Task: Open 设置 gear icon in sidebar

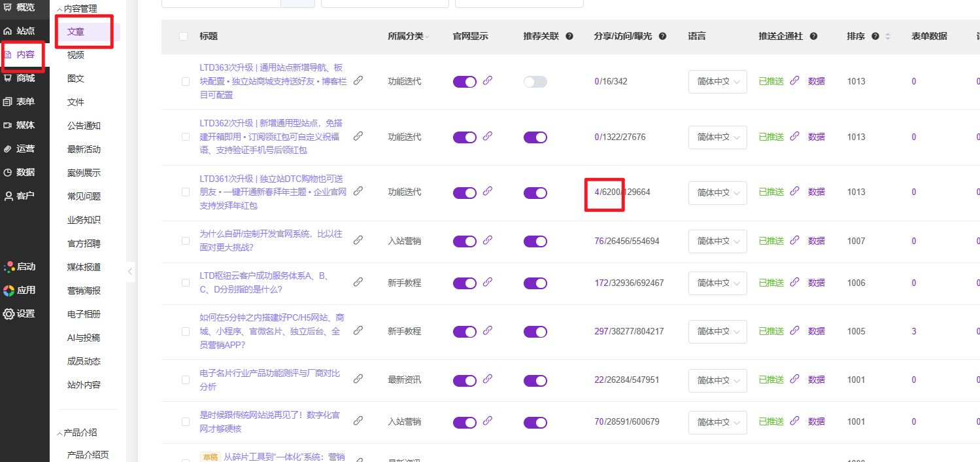Action: pos(8,314)
